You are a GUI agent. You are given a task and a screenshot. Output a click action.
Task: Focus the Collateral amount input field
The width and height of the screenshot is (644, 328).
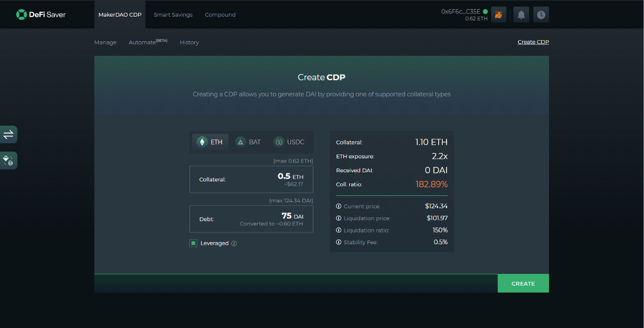251,179
